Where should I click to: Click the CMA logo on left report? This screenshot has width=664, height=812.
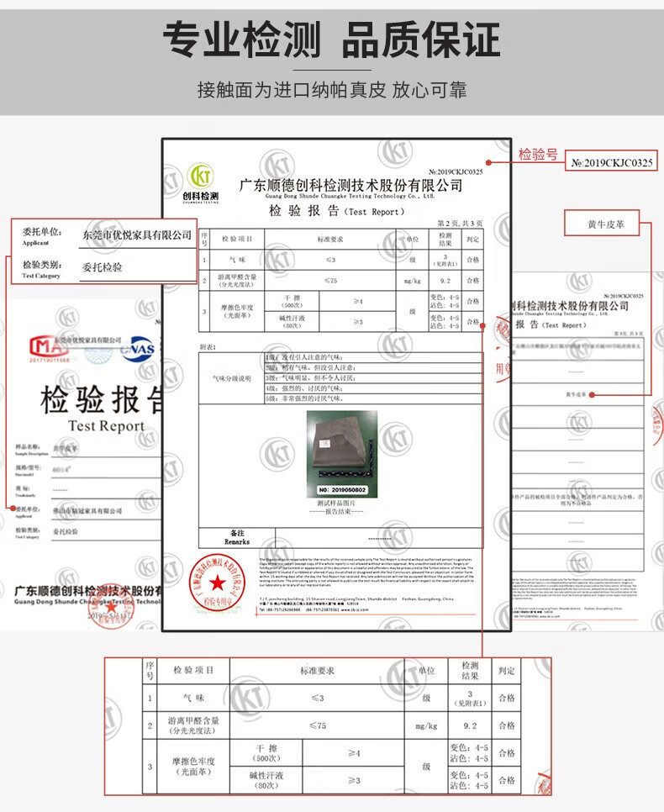pyautogui.click(x=49, y=349)
